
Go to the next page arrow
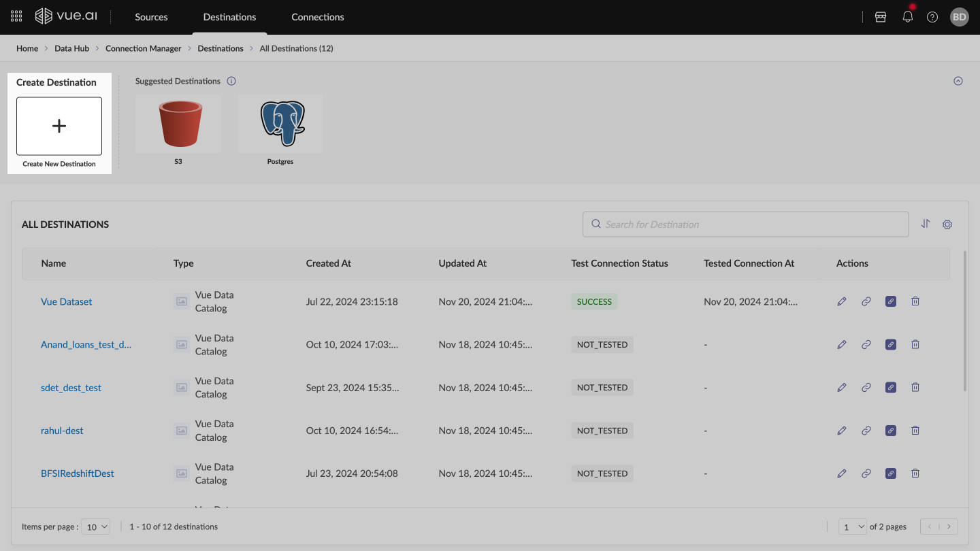[x=948, y=527]
